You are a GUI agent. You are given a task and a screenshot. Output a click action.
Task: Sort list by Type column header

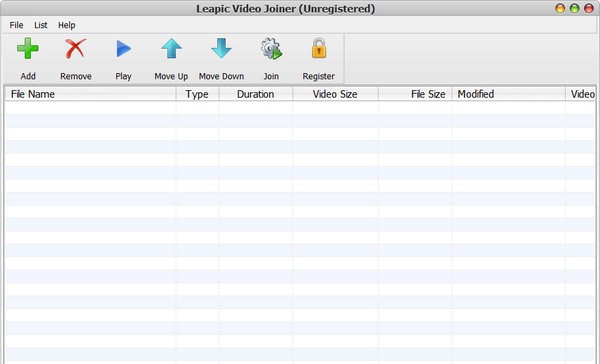click(197, 94)
